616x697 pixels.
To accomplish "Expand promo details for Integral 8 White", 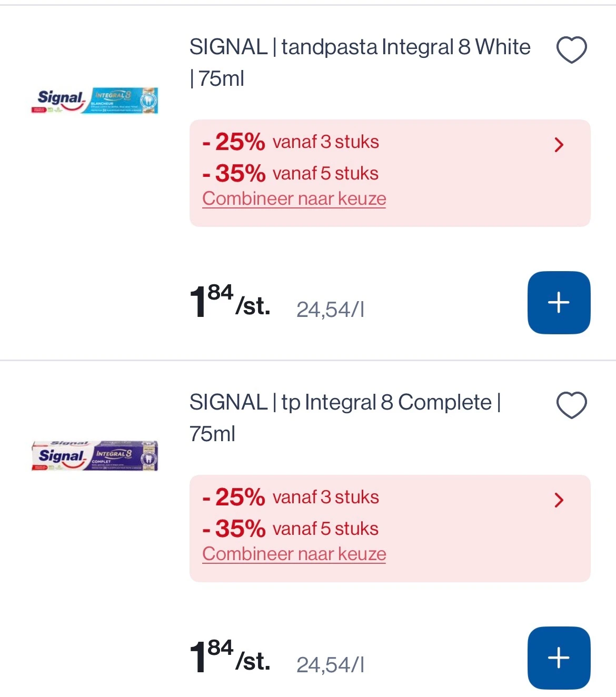I will tap(559, 145).
